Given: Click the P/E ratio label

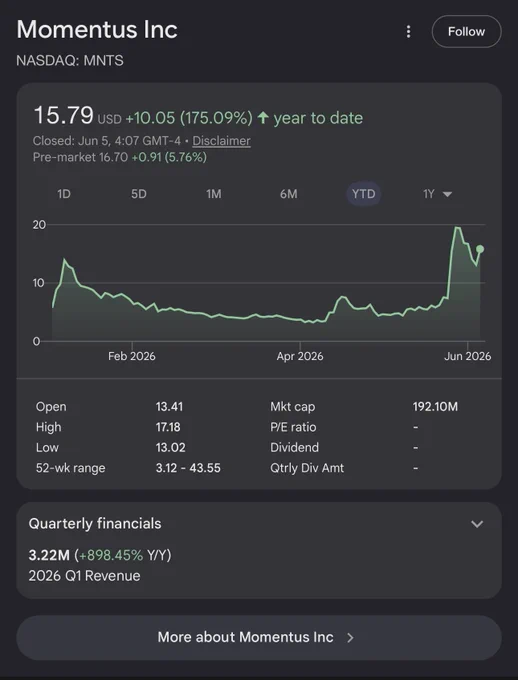Looking at the screenshot, I should pos(293,427).
